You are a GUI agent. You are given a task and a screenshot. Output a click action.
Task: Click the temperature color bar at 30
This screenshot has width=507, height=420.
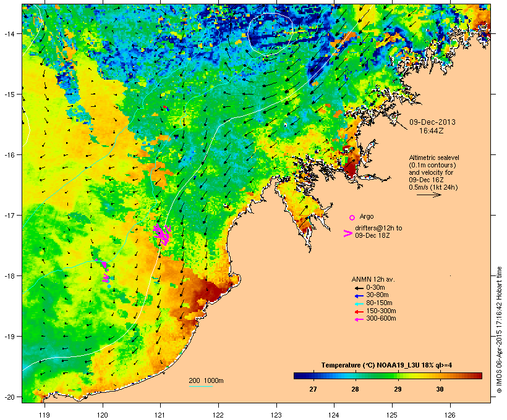(440, 376)
